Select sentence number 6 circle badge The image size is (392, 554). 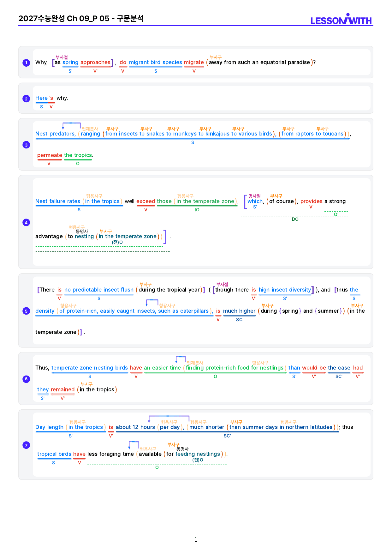click(x=26, y=379)
